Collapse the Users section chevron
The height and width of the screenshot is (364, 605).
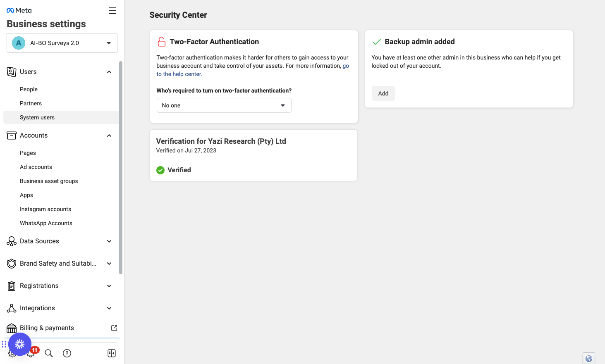pos(109,72)
